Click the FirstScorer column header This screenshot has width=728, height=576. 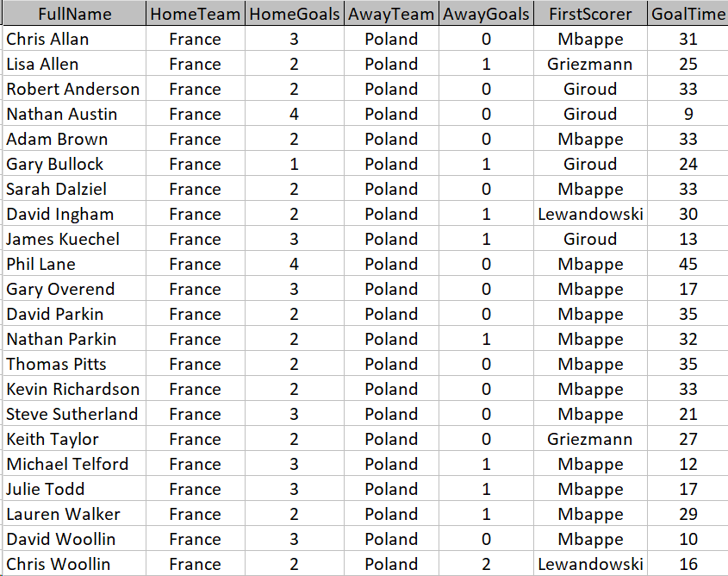pos(590,14)
